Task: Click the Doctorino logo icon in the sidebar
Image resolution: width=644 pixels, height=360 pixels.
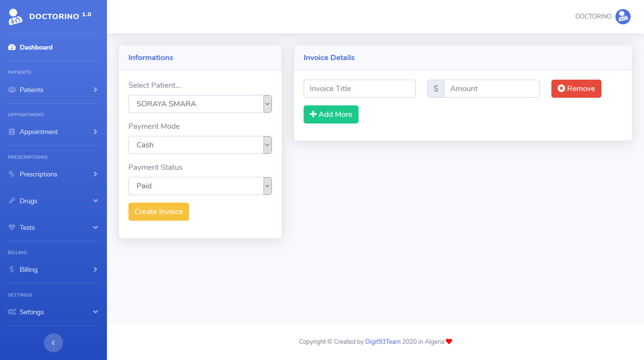Action: click(x=15, y=17)
